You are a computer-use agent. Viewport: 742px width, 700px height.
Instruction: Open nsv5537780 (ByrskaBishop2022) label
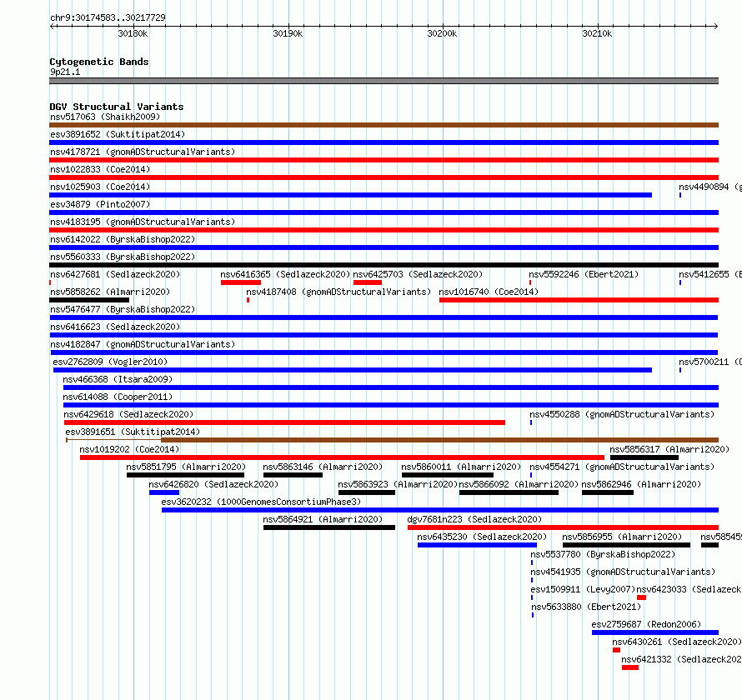coord(603,554)
